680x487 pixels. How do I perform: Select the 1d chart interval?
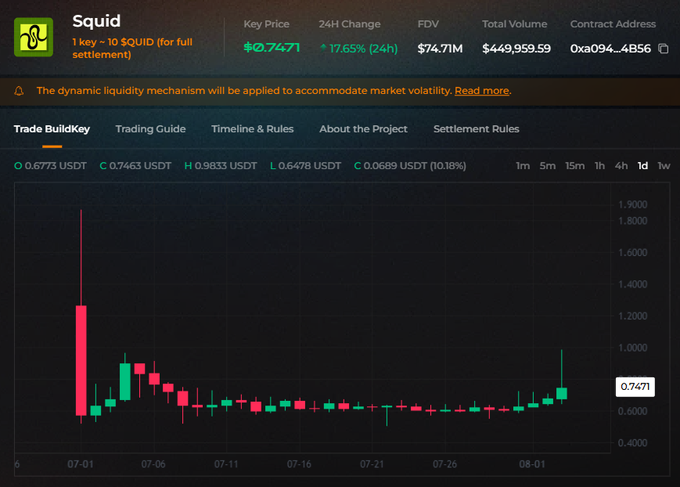(x=643, y=166)
